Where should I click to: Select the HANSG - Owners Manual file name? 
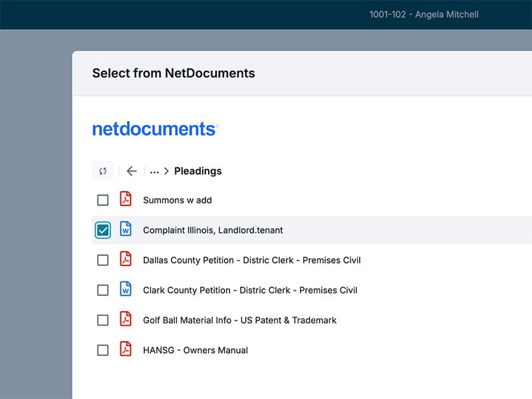pos(196,350)
